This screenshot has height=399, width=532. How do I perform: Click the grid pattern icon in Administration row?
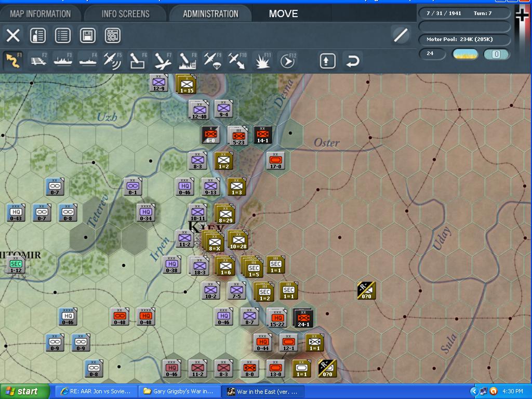pos(113,35)
